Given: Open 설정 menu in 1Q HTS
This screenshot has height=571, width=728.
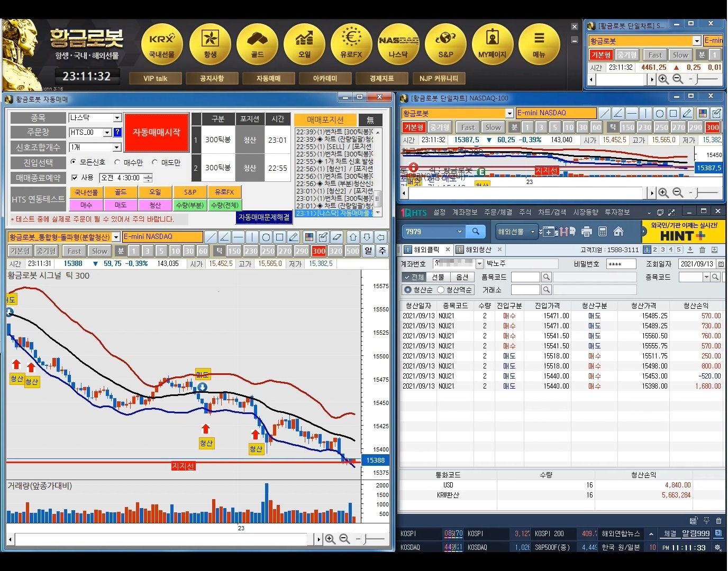Looking at the screenshot, I should 440,212.
